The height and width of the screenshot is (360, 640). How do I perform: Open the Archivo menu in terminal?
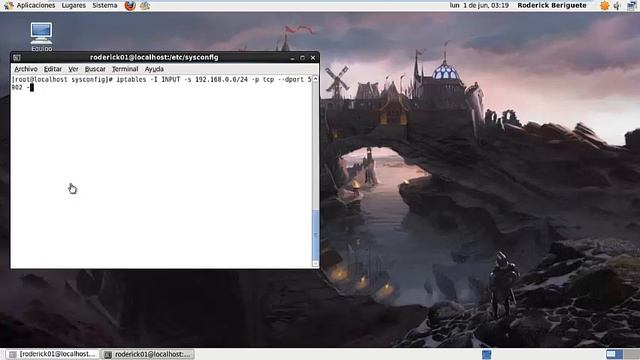(26, 69)
